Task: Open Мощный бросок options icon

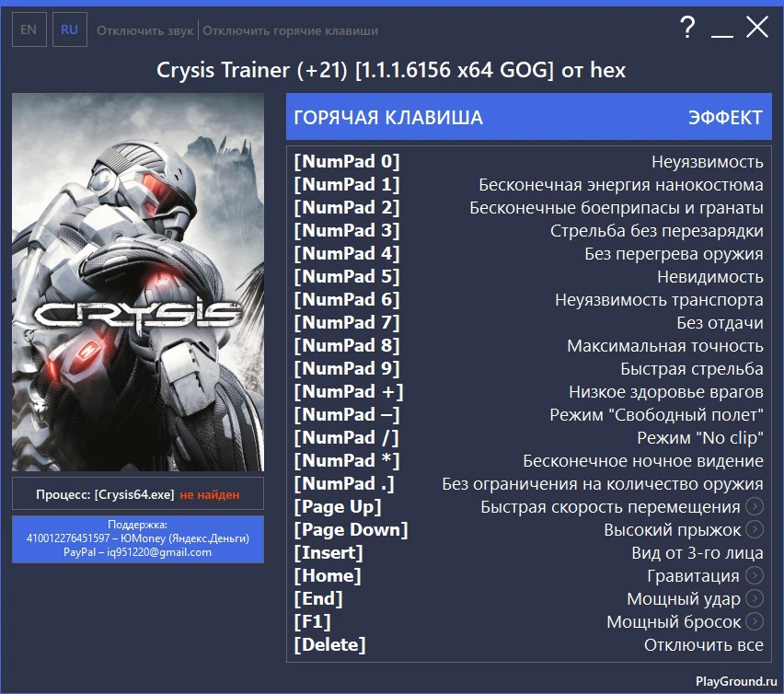Action: pyautogui.click(x=755, y=621)
